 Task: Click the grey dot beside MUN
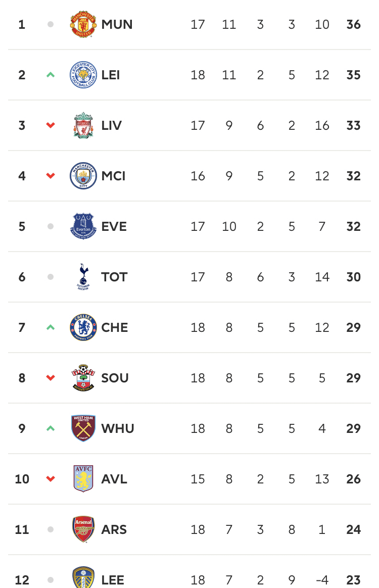click(51, 24)
